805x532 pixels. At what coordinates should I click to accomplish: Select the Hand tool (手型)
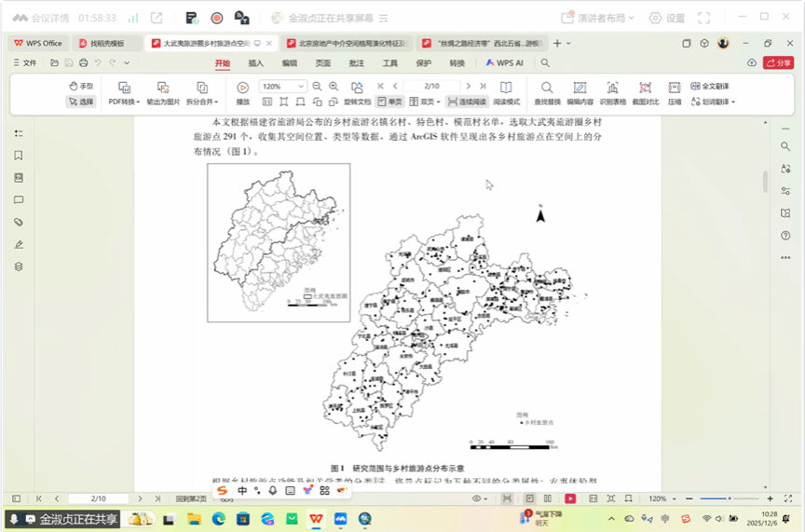tap(80, 86)
